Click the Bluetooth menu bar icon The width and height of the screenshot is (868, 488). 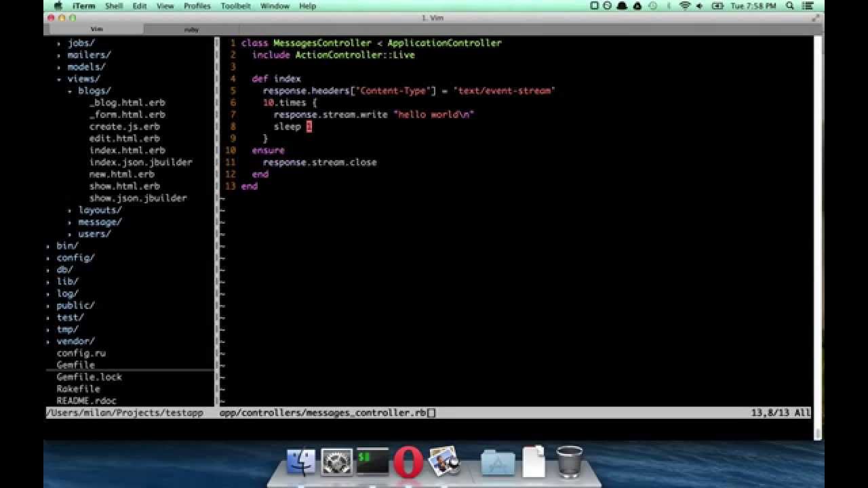tap(668, 6)
